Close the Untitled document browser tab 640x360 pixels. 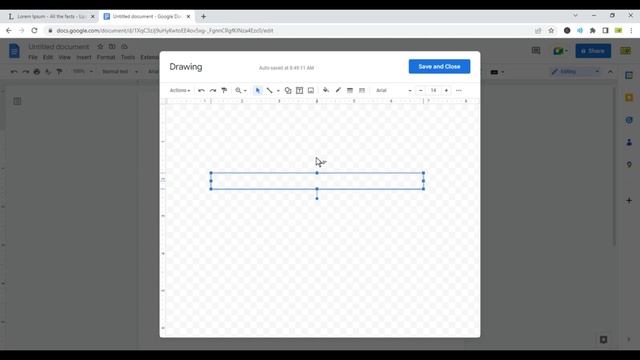188,16
